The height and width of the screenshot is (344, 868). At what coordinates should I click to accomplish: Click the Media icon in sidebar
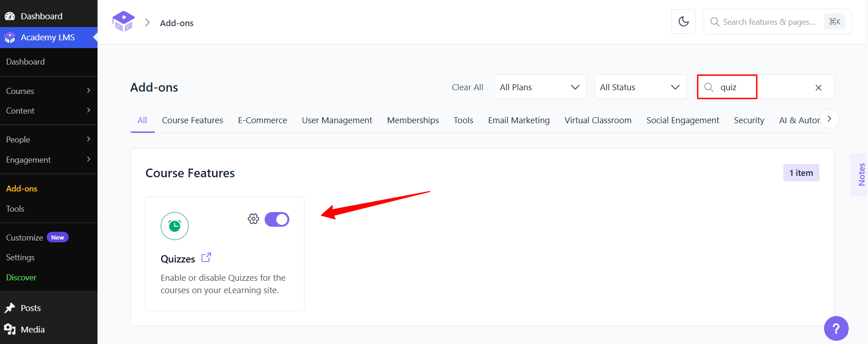[x=10, y=329]
